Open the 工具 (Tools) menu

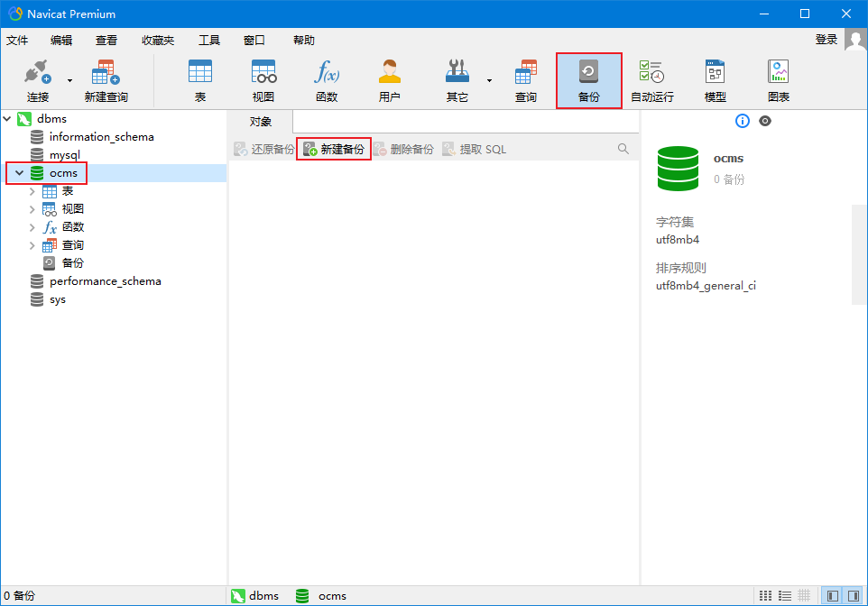pyautogui.click(x=208, y=40)
